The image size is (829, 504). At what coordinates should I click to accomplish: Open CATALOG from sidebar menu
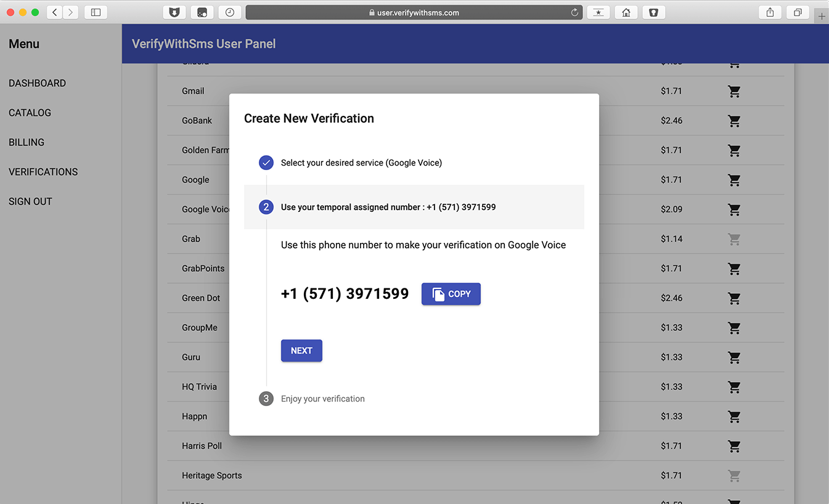coord(30,113)
